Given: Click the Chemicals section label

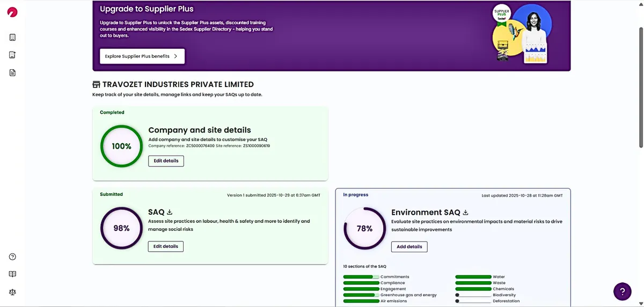Looking at the screenshot, I should pyautogui.click(x=503, y=289).
